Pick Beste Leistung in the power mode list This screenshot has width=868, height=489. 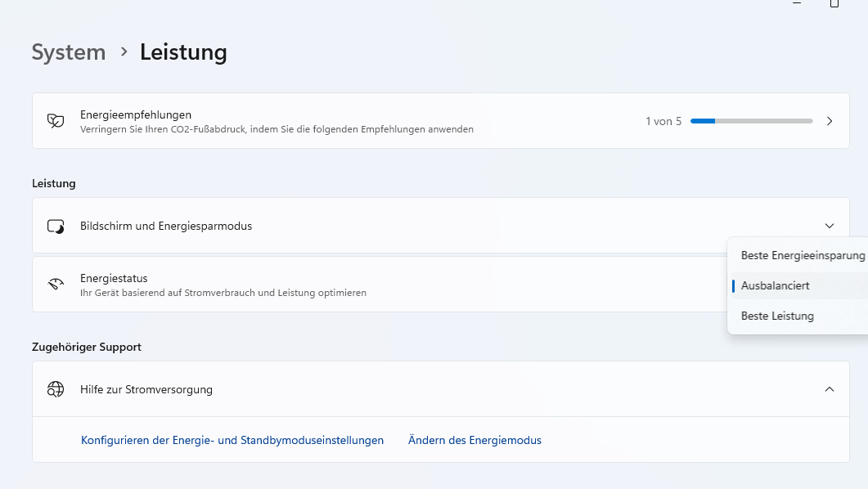pyautogui.click(x=777, y=316)
